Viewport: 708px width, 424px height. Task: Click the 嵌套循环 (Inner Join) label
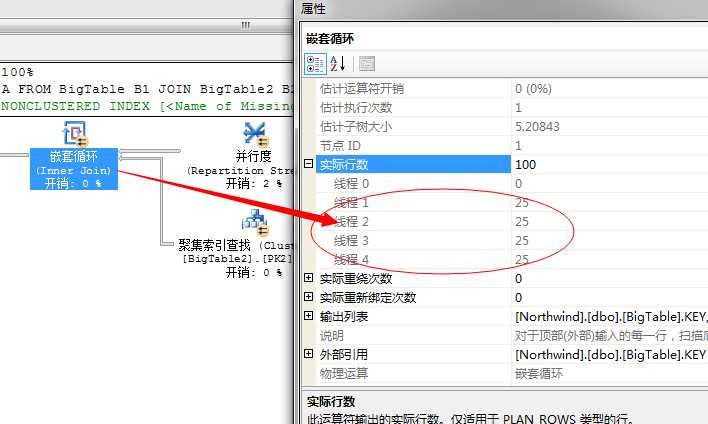pyautogui.click(x=74, y=169)
